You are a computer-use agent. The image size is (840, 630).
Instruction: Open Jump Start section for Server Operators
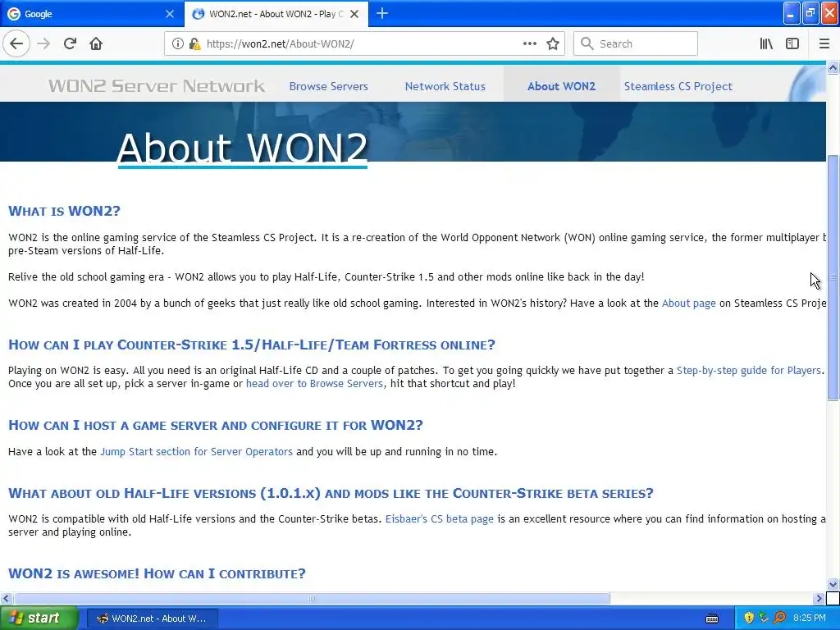pos(196,452)
